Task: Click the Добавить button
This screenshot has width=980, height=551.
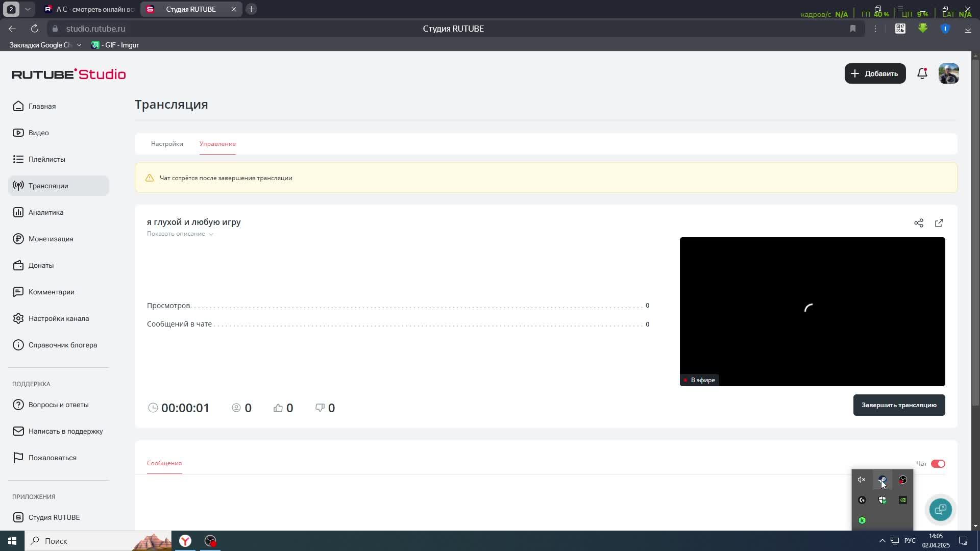Action: [875, 73]
